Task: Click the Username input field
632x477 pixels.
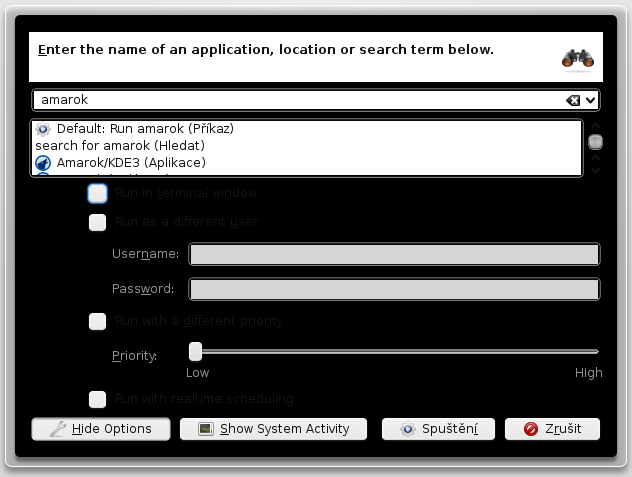Action: [395, 254]
